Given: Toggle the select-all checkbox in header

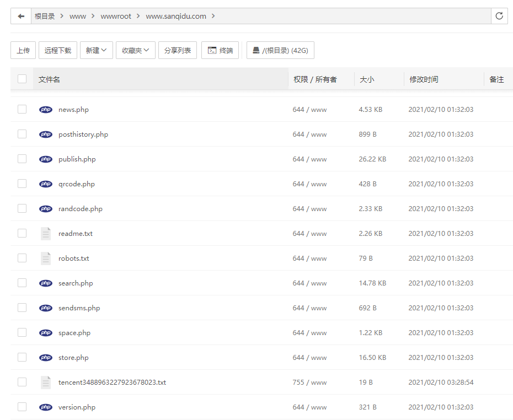Looking at the screenshot, I should pos(22,79).
